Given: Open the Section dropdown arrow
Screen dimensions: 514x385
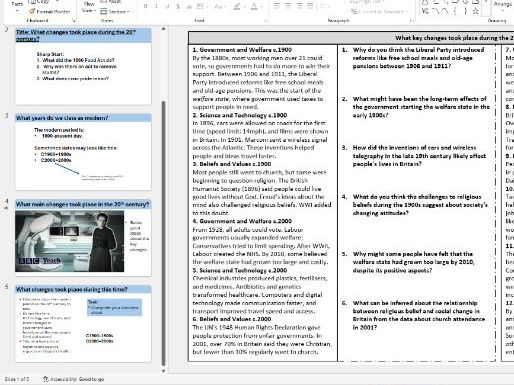Looking at the screenshot, I should click(x=128, y=12).
